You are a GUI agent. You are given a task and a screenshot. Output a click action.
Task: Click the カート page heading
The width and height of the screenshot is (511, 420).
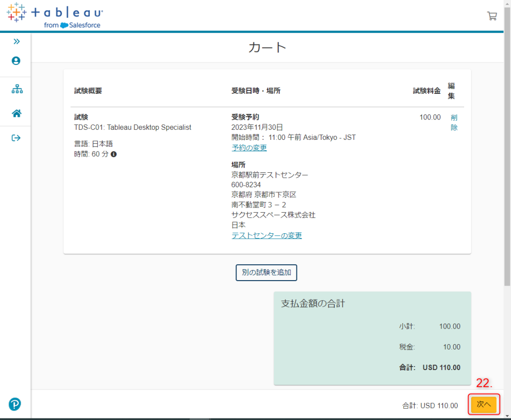pyautogui.click(x=267, y=47)
